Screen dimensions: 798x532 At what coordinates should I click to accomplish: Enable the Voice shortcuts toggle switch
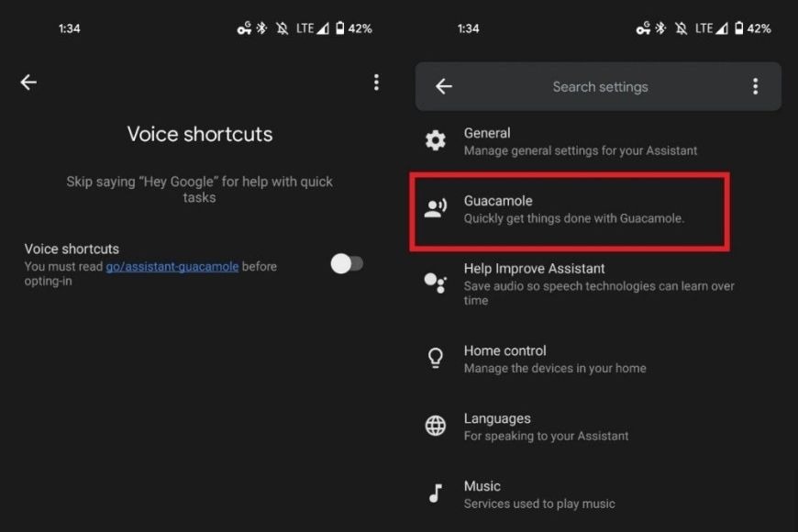click(347, 264)
